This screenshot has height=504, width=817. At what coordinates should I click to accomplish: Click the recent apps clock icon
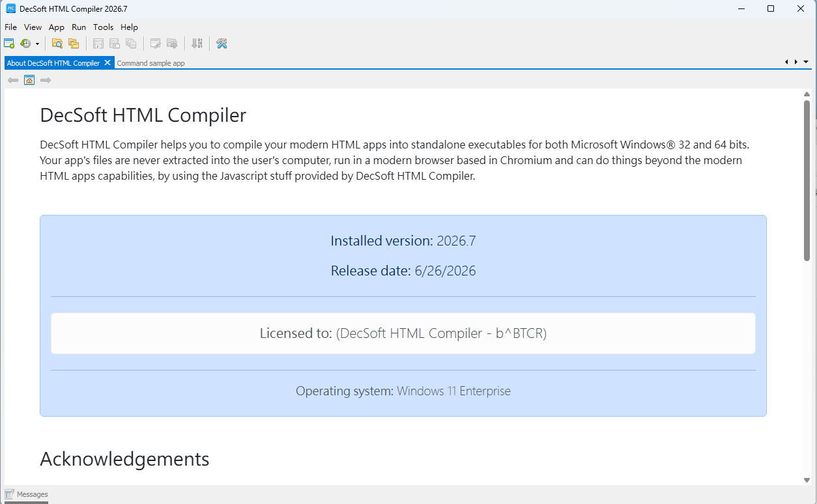tap(25, 44)
